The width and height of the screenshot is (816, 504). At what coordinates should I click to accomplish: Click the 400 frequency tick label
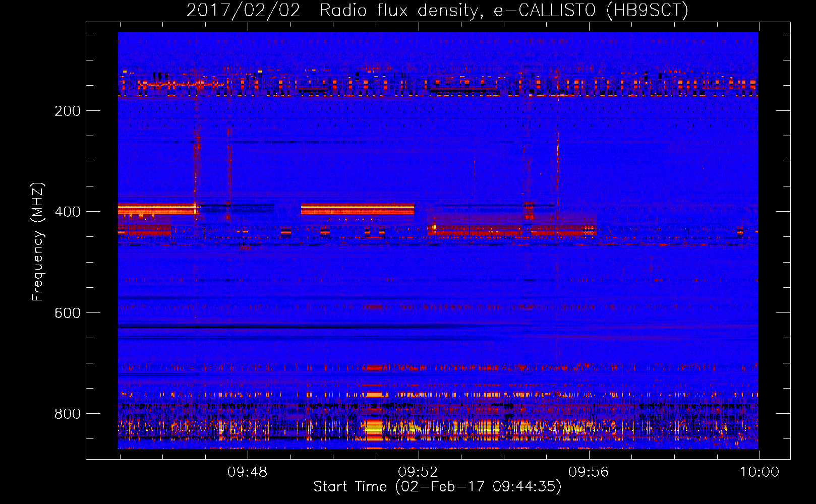68,212
